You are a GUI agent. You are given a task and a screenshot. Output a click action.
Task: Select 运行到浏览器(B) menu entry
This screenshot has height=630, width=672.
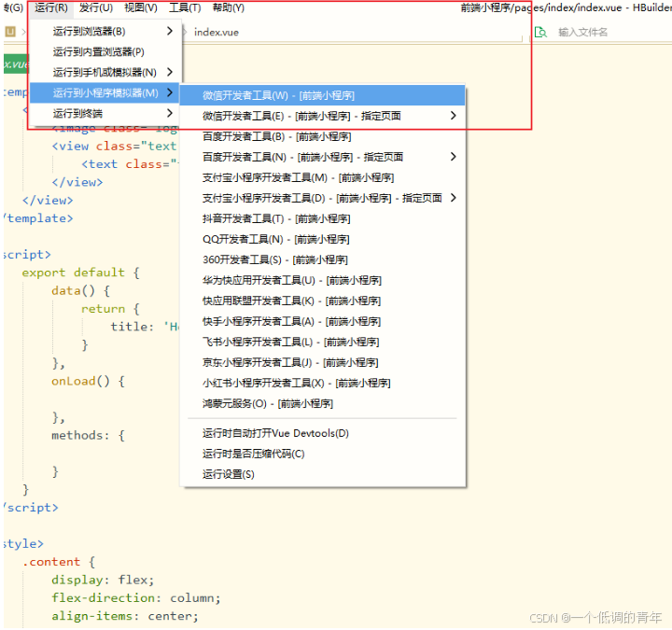pyautogui.click(x=105, y=32)
